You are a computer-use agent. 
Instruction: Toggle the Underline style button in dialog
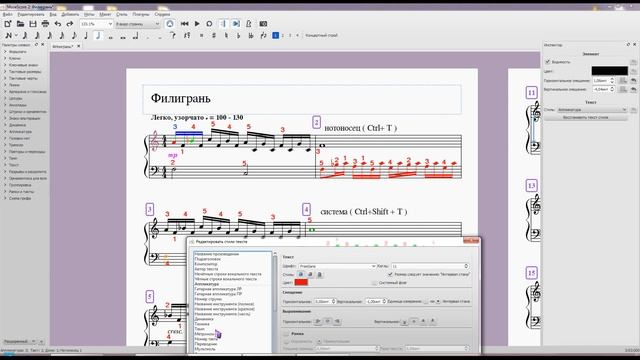[x=320, y=274]
